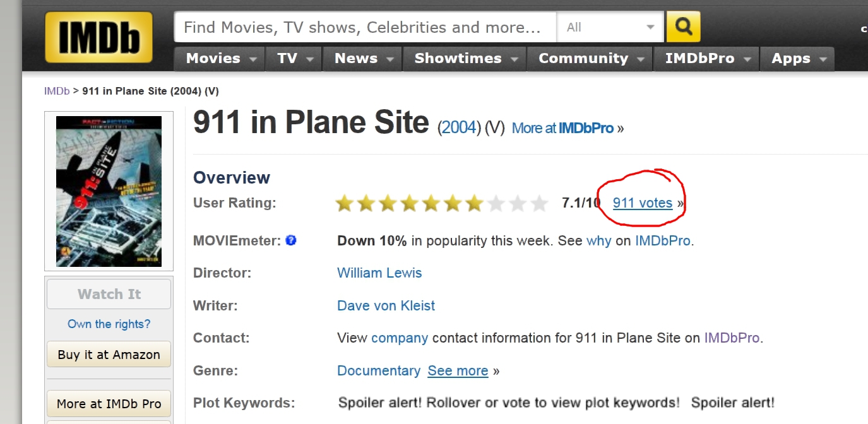Image resolution: width=868 pixels, height=424 pixels.
Task: Open the All search category dropdown
Action: click(x=610, y=28)
